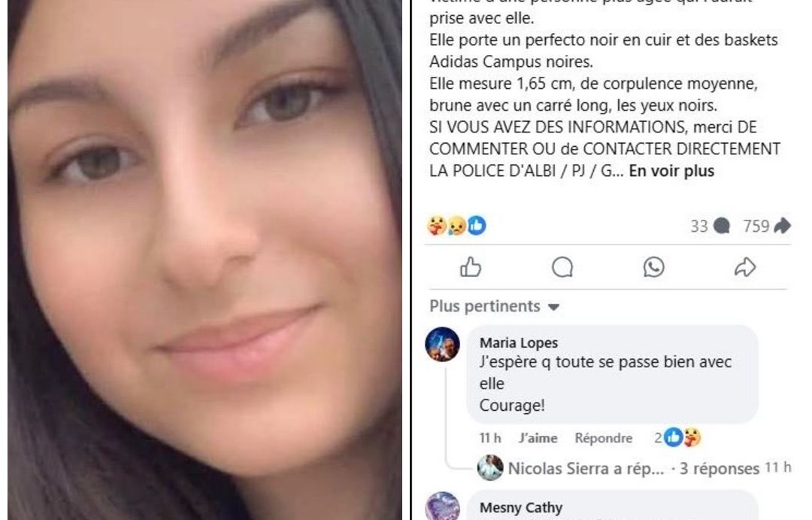Screen dimensions: 812x520
Task: Open the Mesny Cathy name link
Action: coord(521,507)
